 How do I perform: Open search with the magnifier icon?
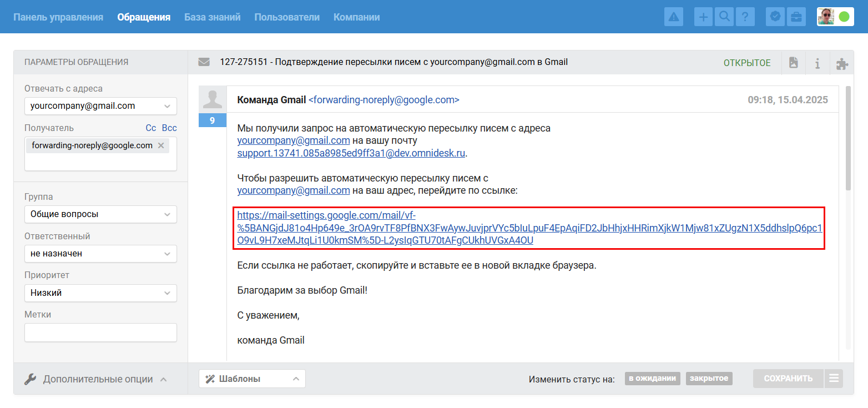[724, 17]
